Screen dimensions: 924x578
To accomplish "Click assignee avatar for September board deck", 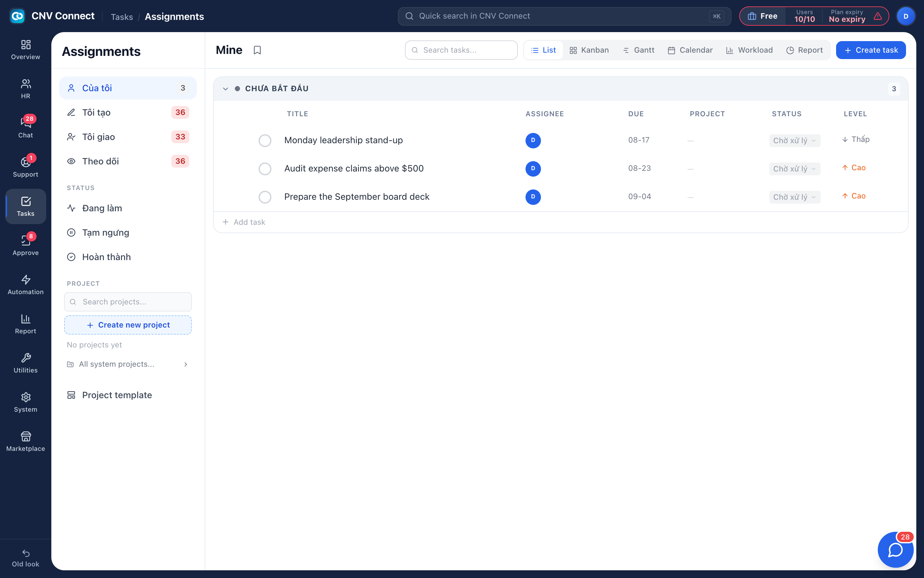I will tap(533, 197).
